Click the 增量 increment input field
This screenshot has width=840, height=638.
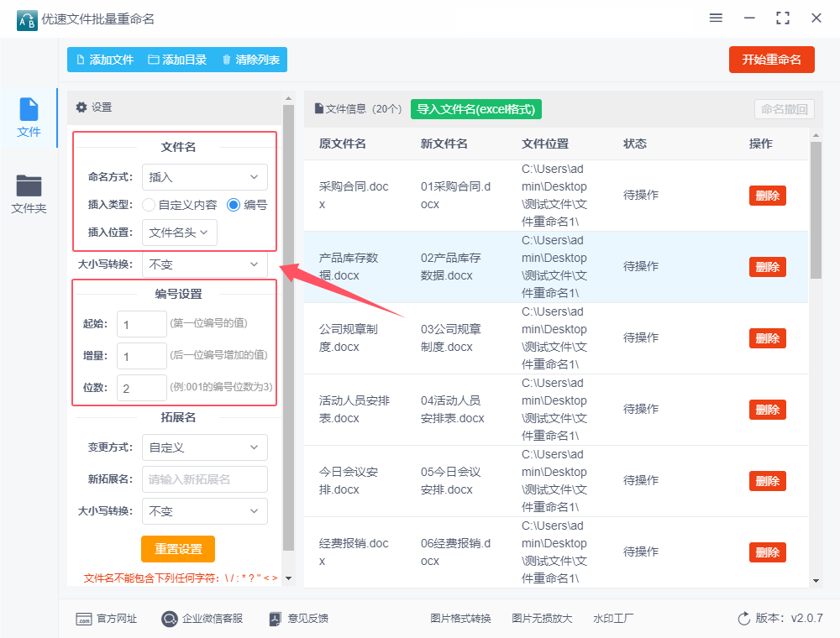coord(142,357)
